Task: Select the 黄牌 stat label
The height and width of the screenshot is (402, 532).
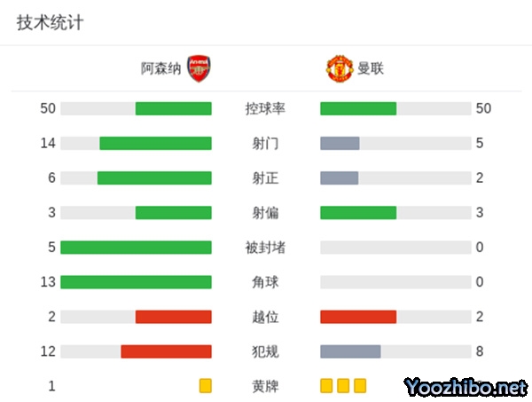Action: pyautogui.click(x=265, y=386)
